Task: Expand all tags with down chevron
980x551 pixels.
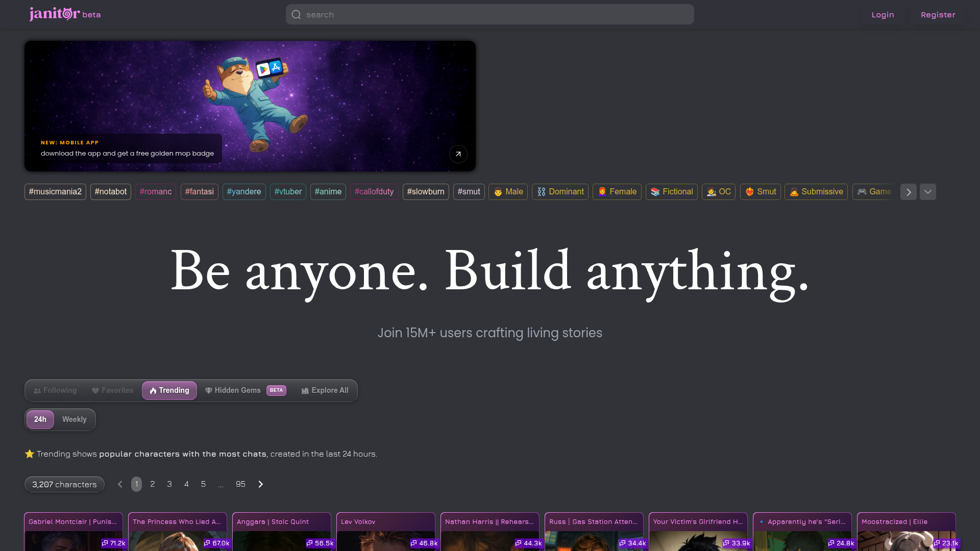Action: pyautogui.click(x=927, y=192)
